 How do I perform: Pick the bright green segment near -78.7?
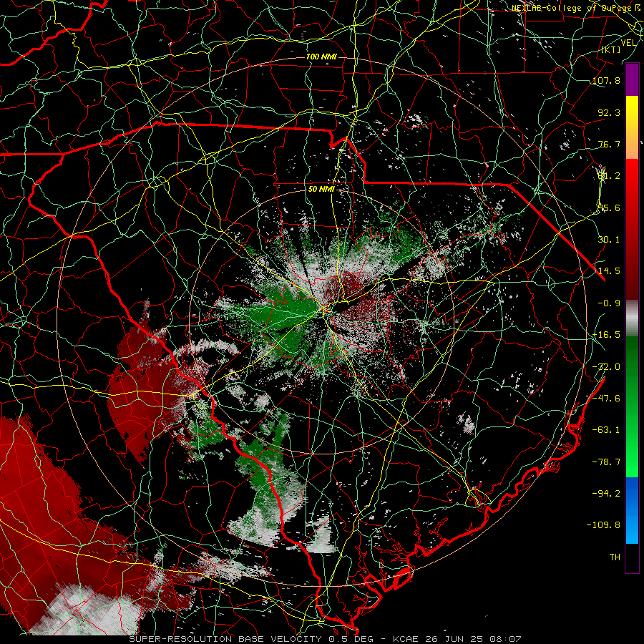[x=632, y=462]
